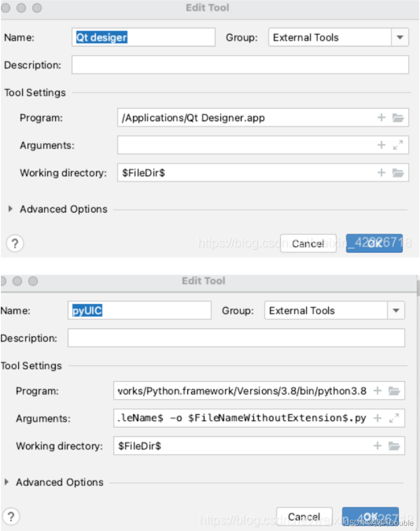Expand empty Arguments field in Qt desiger dialog
The height and width of the screenshot is (531, 420).
(398, 145)
